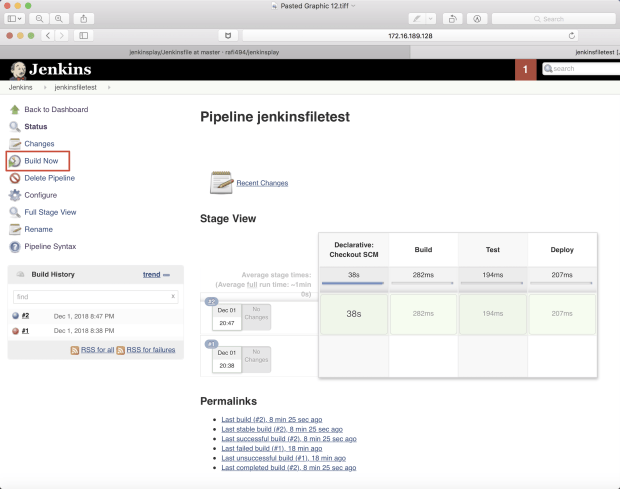This screenshot has height=489, width=620.
Task: Open the Back to Dashboard menu link
Action: [56, 110]
